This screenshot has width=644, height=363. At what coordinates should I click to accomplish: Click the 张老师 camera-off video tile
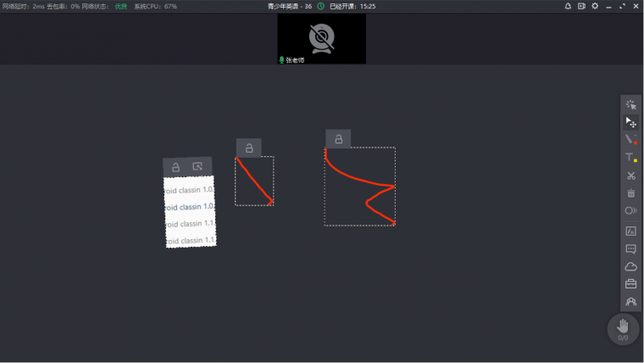click(322, 39)
